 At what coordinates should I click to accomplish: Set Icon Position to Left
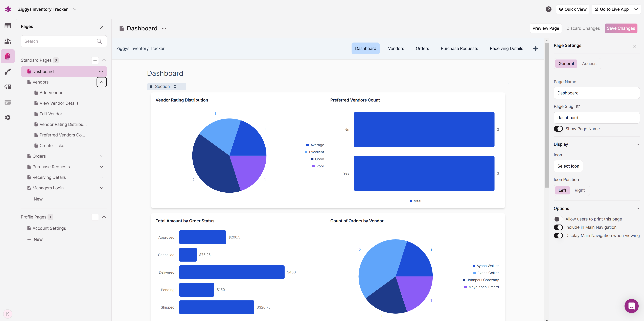(x=562, y=190)
